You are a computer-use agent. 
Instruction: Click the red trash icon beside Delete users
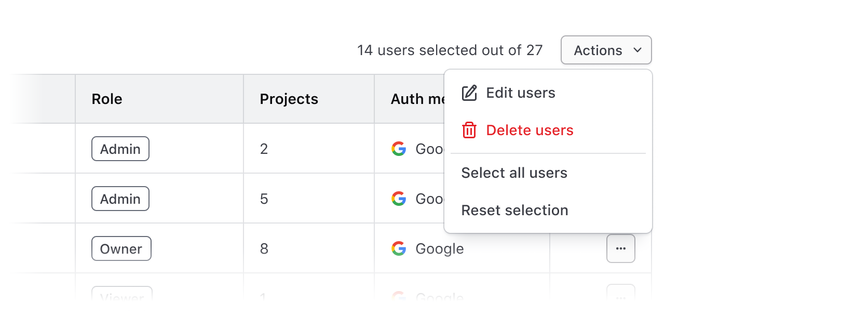(x=469, y=130)
